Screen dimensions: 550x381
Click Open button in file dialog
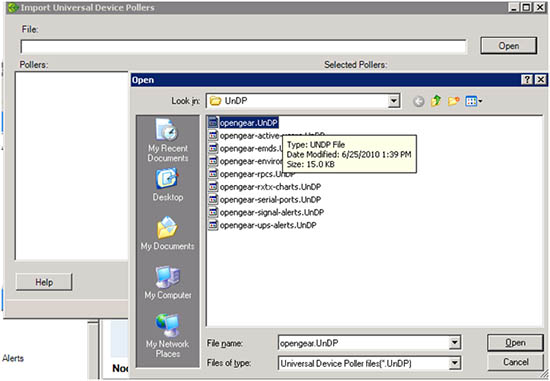coord(515,343)
